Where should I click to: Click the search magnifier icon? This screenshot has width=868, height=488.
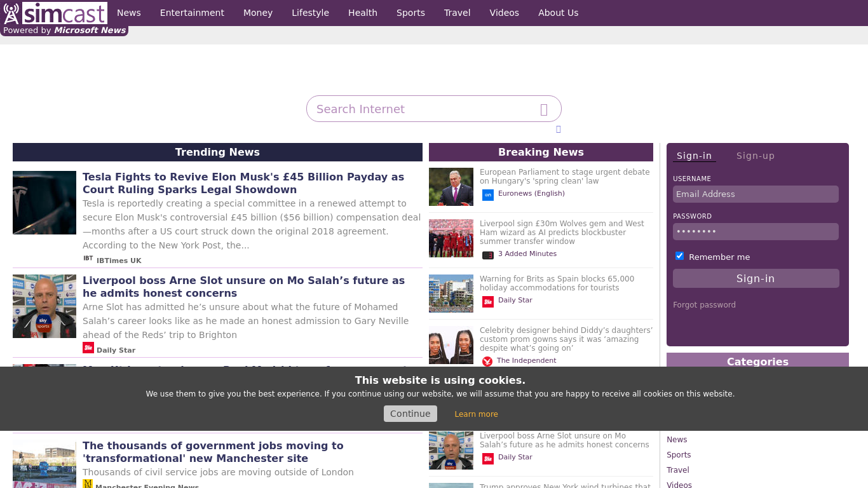544,109
